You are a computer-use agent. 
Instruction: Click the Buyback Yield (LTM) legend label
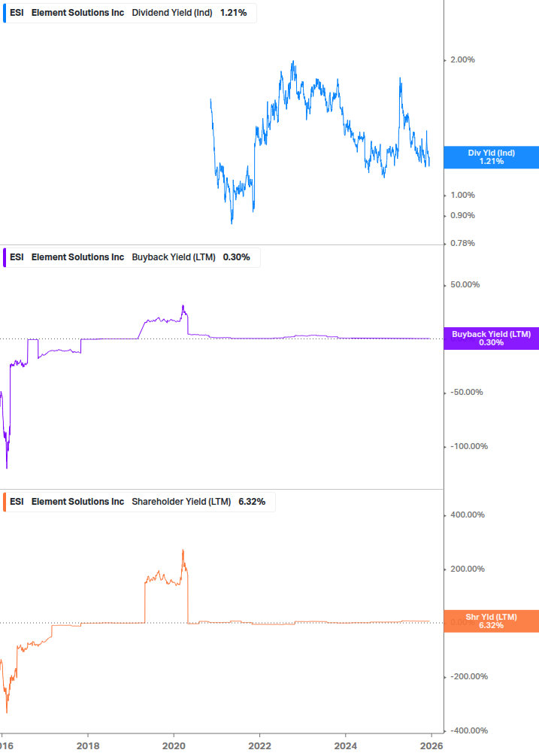(x=174, y=257)
